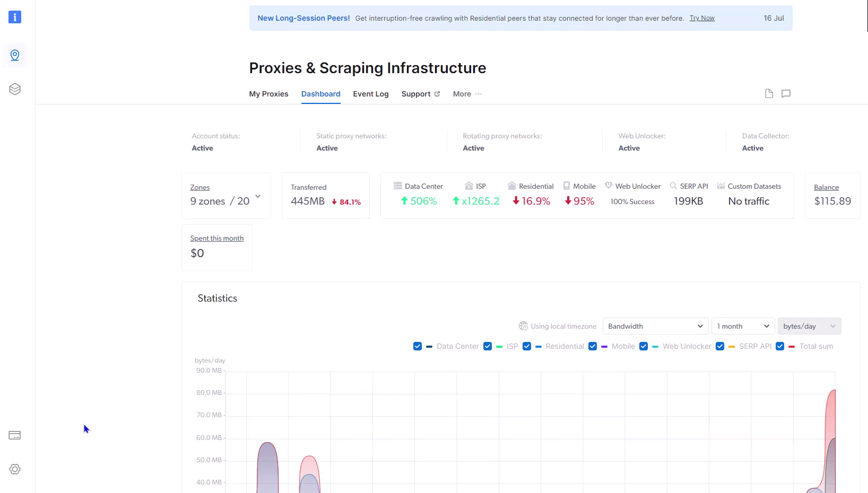
Task: Open the 1 month period dropdown
Action: [743, 326]
